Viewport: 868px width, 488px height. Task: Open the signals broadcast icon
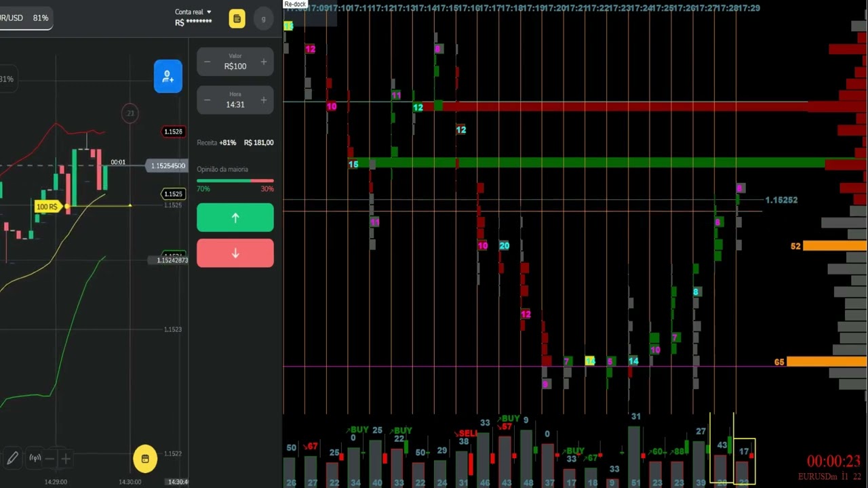point(35,459)
